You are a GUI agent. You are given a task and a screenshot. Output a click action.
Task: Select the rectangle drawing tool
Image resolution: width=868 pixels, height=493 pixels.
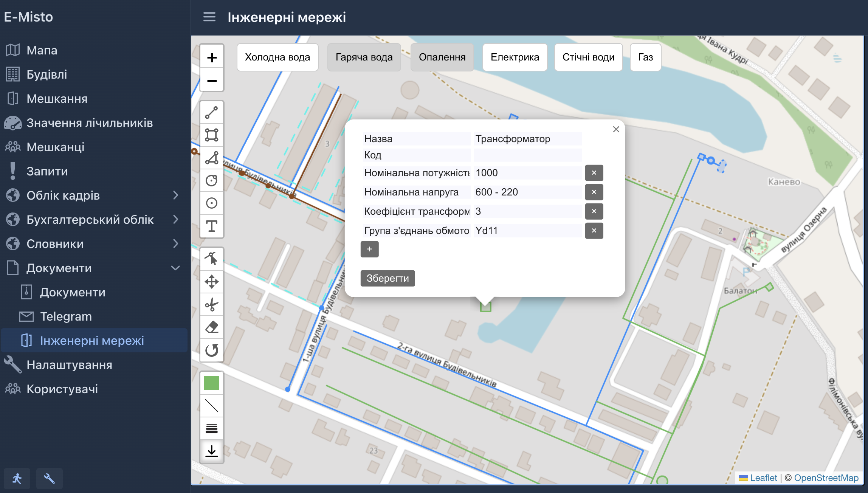tap(211, 135)
